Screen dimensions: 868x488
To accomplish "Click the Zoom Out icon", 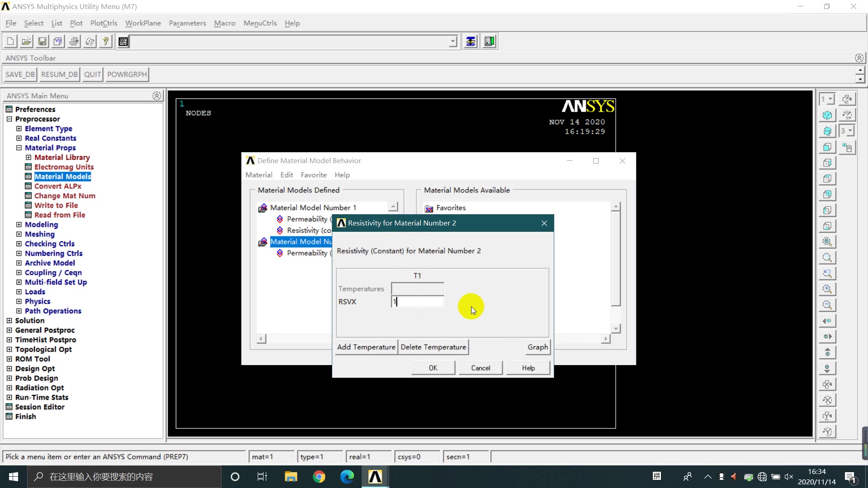I will 827,305.
